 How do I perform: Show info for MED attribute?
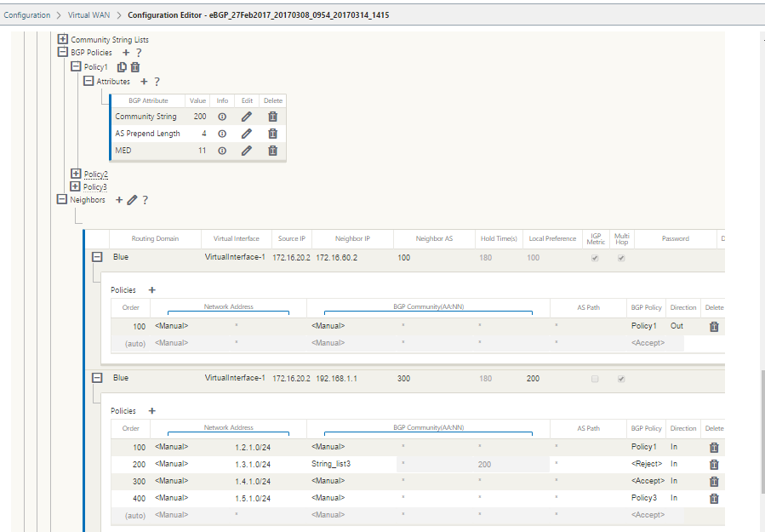(x=222, y=151)
